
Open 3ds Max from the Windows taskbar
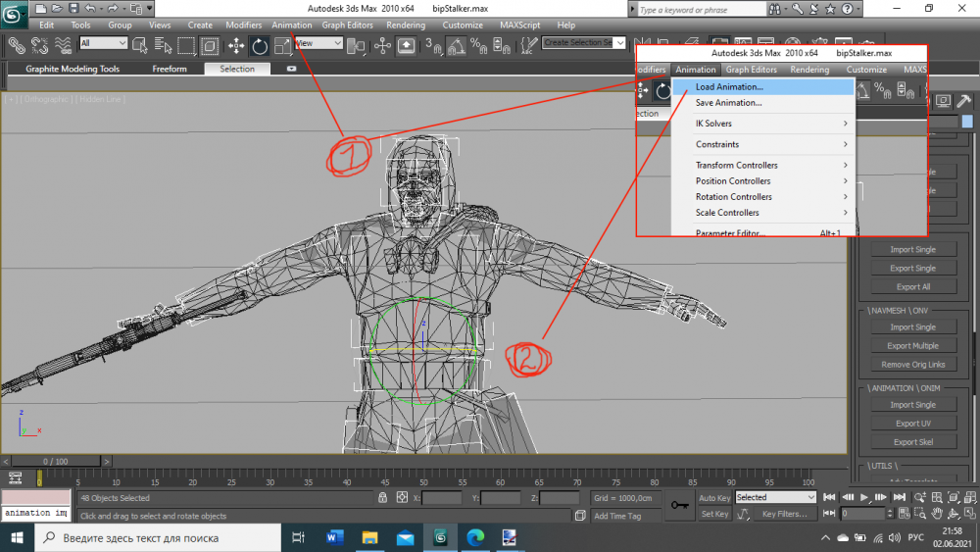tap(441, 537)
